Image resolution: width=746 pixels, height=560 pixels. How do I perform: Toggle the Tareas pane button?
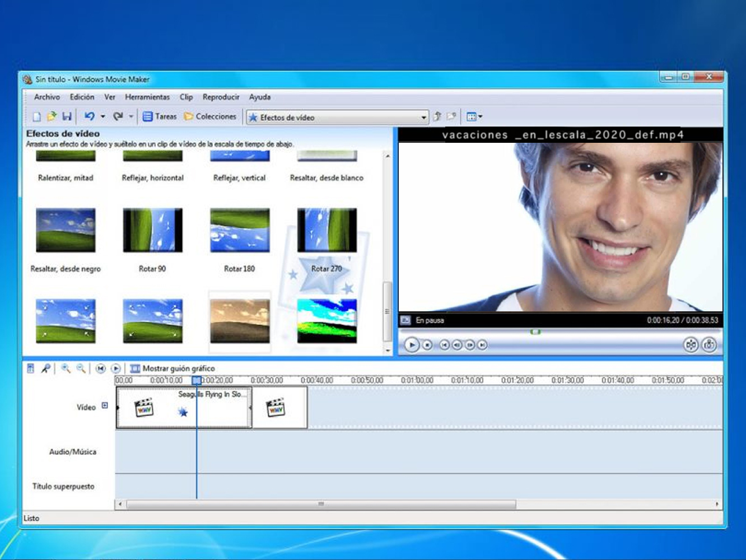pos(160,116)
